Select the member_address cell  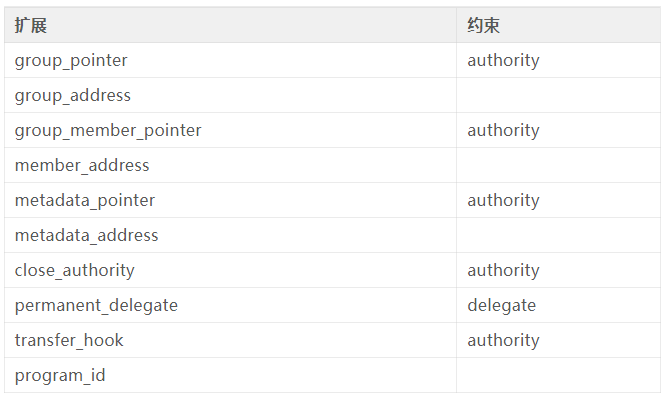coord(230,165)
